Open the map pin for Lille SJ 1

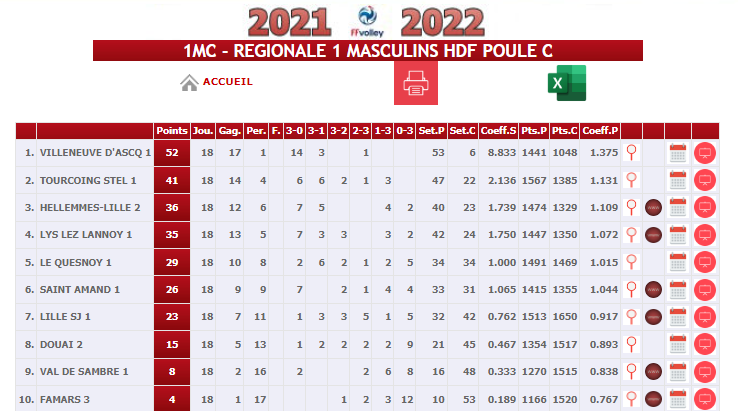coord(632,316)
